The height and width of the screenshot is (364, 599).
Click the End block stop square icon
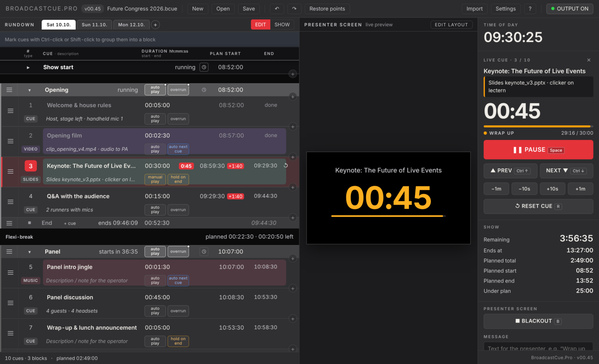point(30,223)
